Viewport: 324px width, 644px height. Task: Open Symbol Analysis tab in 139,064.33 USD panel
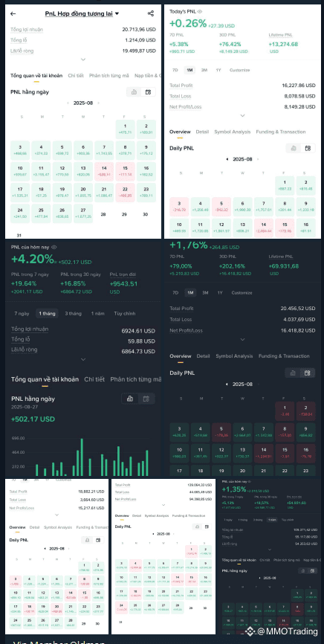[x=157, y=515]
